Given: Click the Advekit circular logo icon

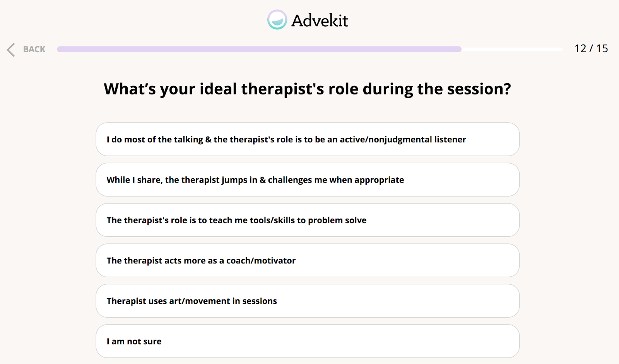Looking at the screenshot, I should [x=277, y=20].
